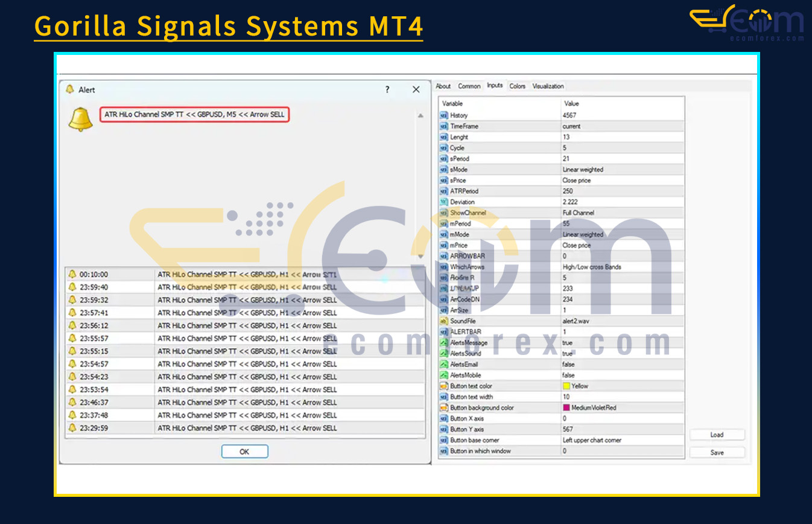Click the bell icon for 00:10:00 alert
Viewport: 812px width, 524px height.
pyautogui.click(x=72, y=274)
